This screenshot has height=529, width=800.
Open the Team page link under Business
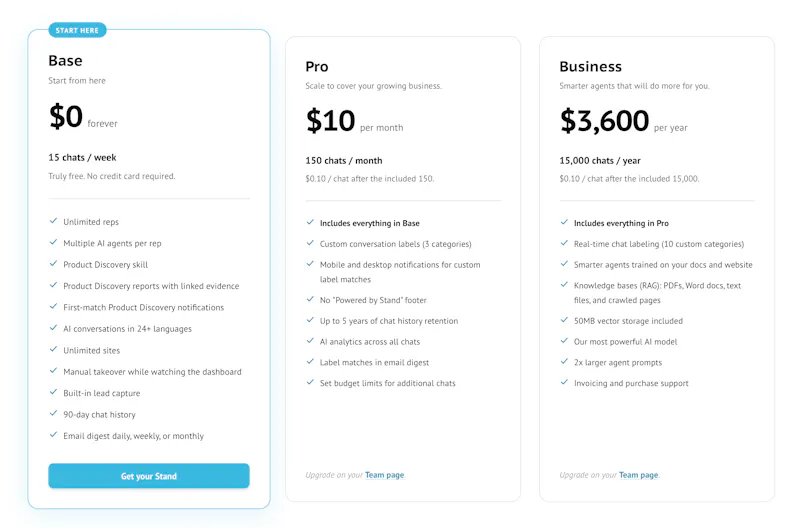[639, 475]
